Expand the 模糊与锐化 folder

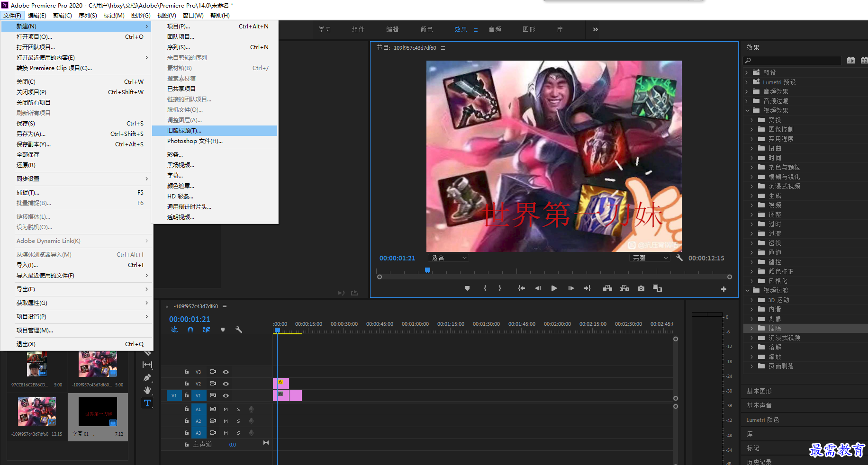click(751, 177)
